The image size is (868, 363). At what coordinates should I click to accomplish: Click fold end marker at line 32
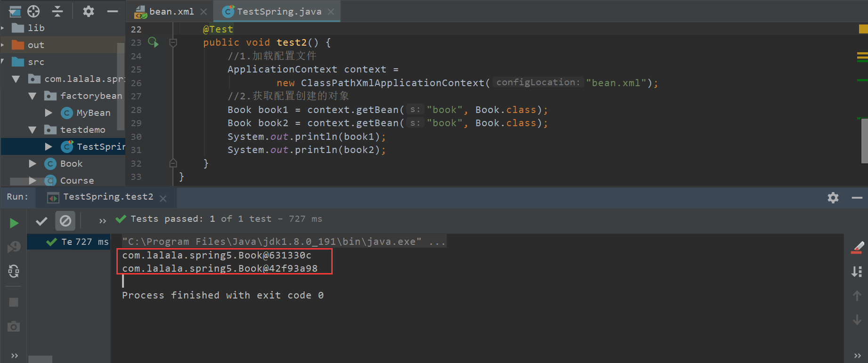point(173,163)
